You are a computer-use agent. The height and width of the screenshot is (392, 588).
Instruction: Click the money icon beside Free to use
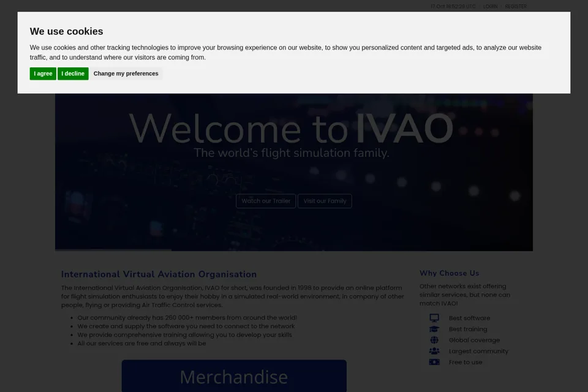[x=434, y=363]
